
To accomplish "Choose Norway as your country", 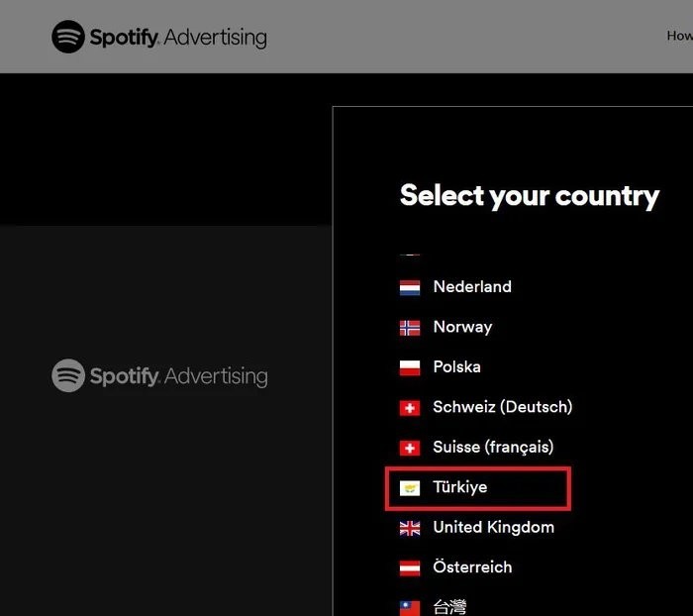I will (462, 327).
